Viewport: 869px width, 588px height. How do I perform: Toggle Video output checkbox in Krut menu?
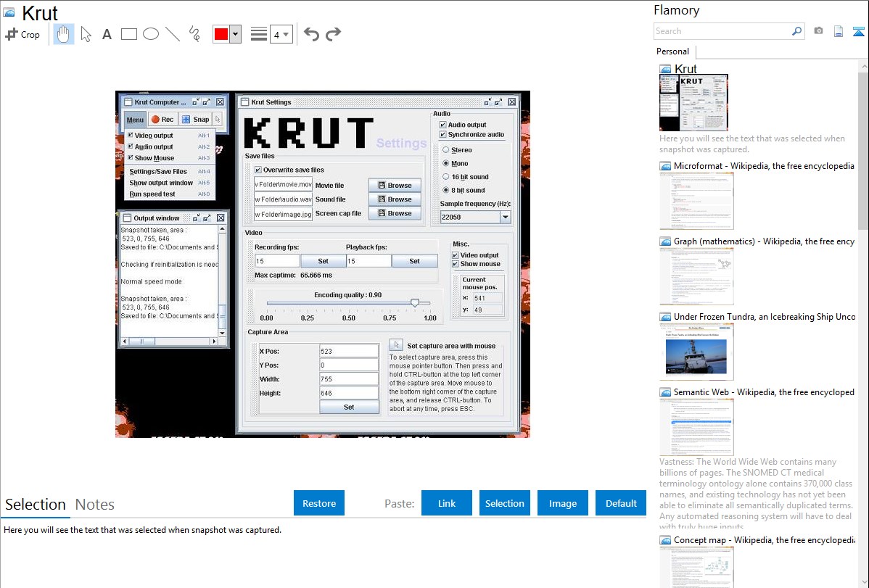(x=131, y=135)
